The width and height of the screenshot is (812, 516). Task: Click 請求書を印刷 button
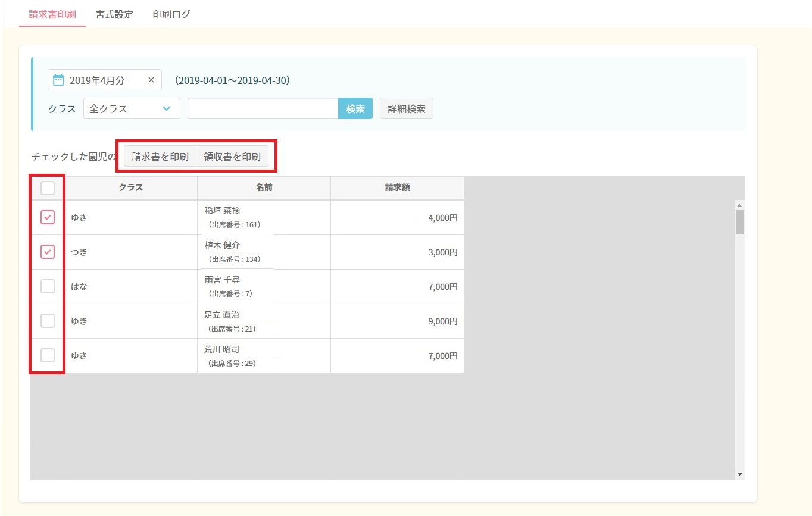point(160,157)
